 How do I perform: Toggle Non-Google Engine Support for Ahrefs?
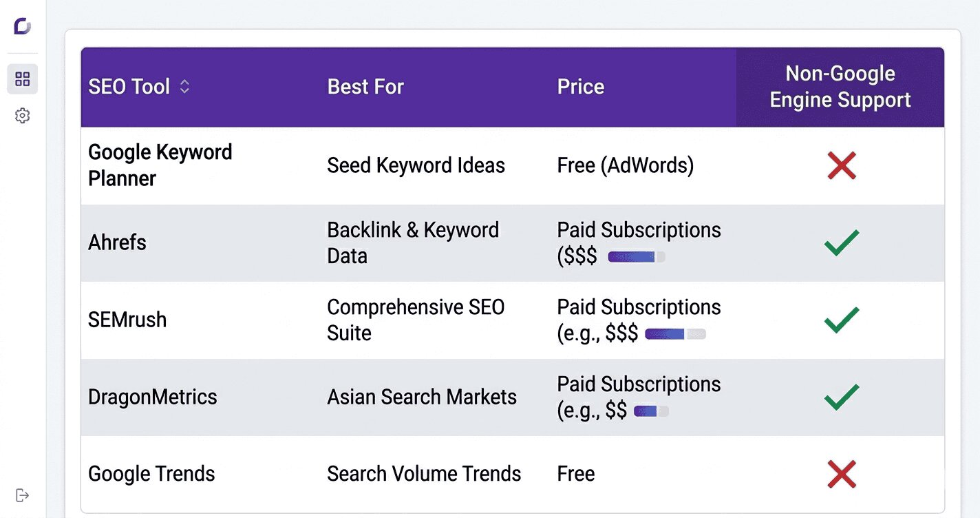(x=841, y=242)
